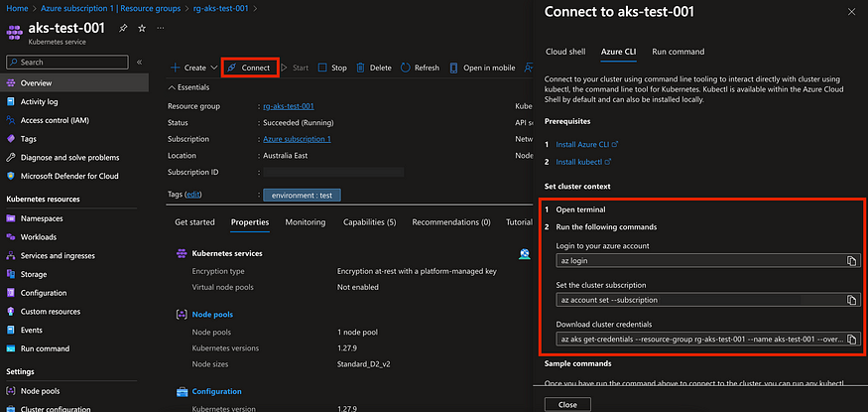Click the Create toolbar button
The height and width of the screenshot is (412, 868).
188,68
